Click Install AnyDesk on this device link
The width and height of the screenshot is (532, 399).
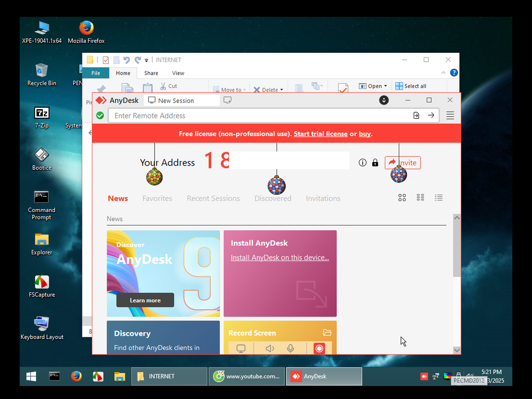[x=279, y=258]
